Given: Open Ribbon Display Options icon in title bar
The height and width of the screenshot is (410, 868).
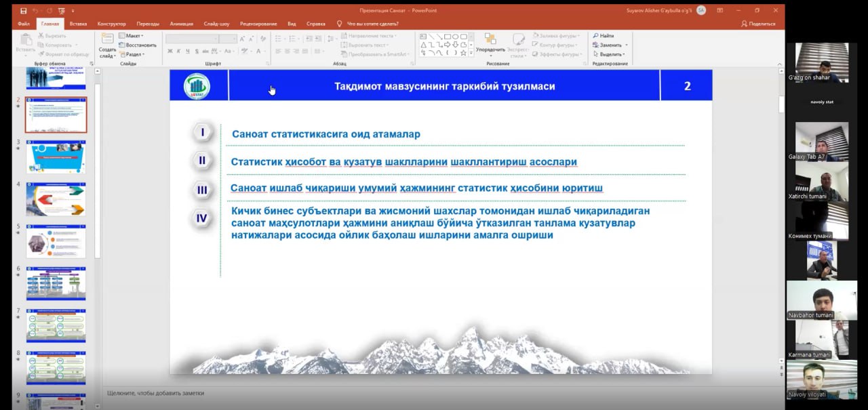Looking at the screenshot, I should click(719, 11).
